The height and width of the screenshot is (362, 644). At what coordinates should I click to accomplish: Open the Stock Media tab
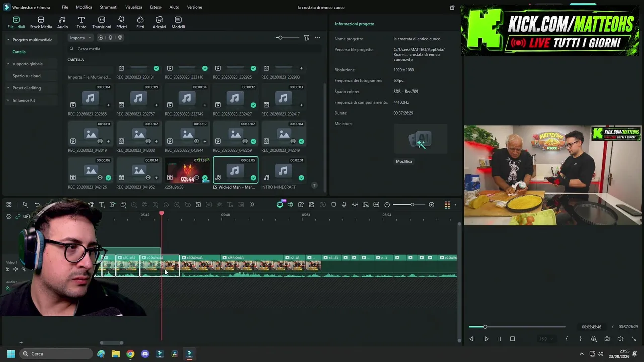click(41, 22)
